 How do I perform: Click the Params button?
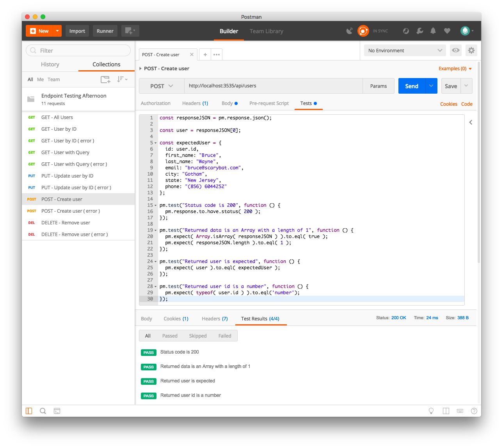point(379,86)
